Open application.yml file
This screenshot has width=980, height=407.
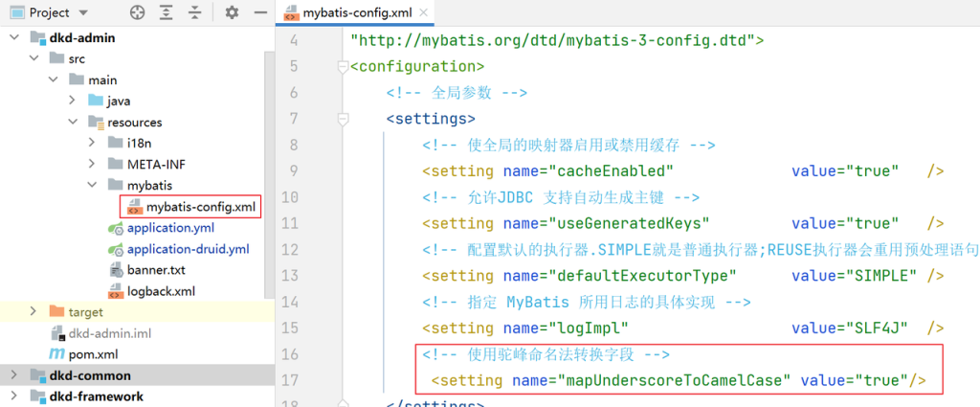(169, 228)
